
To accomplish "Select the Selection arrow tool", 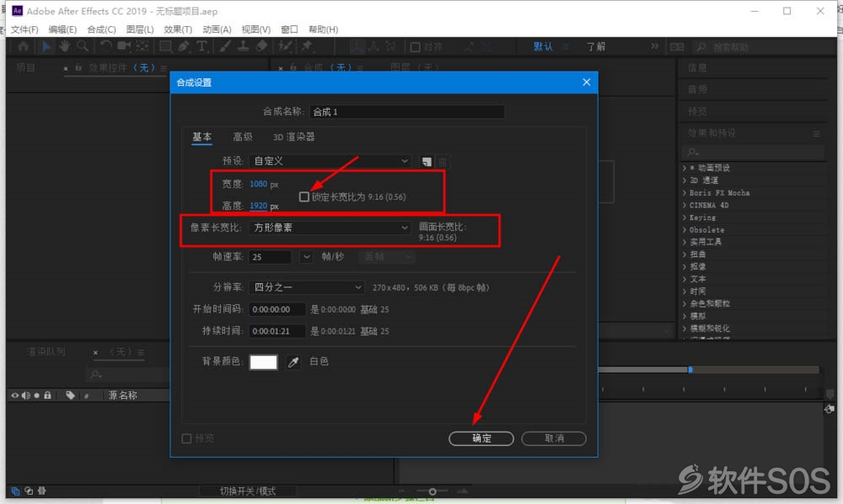I will tap(46, 46).
